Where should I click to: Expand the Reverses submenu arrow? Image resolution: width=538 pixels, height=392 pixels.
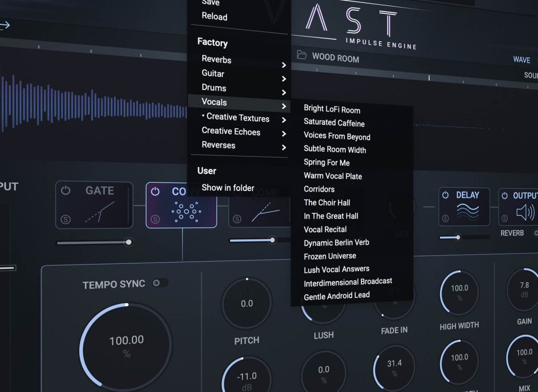284,147
